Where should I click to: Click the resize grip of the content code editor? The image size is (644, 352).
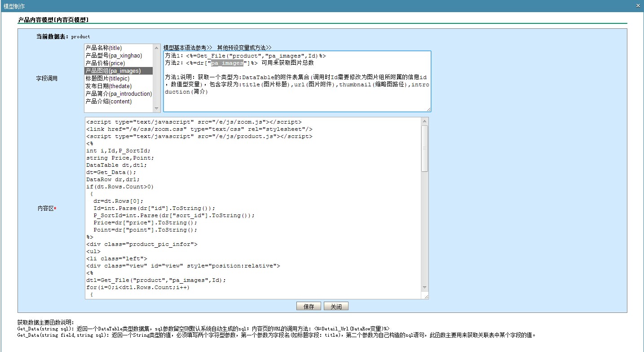426,296
